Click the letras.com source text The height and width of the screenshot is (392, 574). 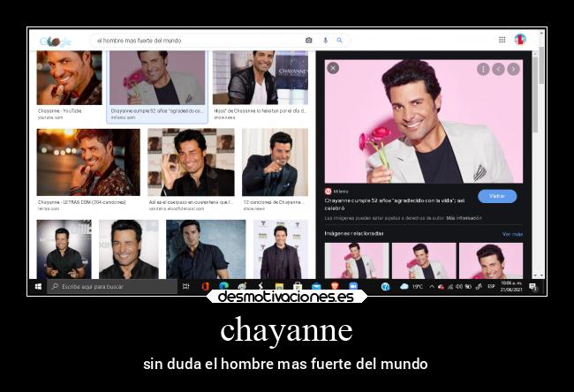click(49, 208)
